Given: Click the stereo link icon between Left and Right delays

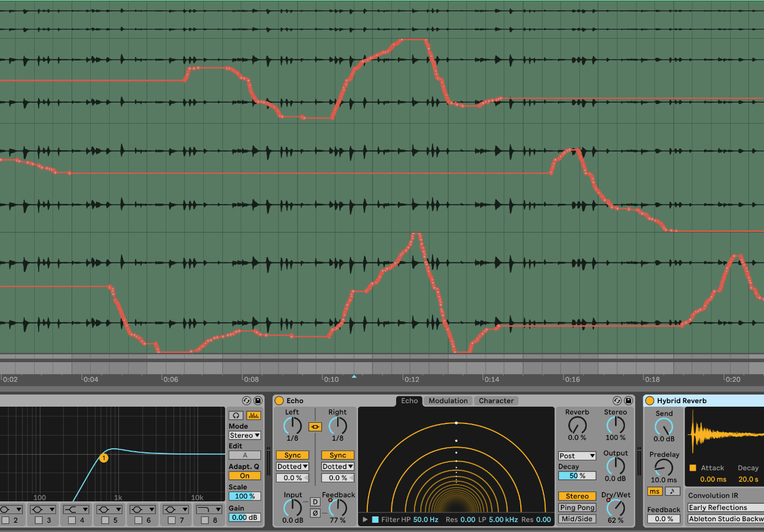Looking at the screenshot, I should pos(315,426).
